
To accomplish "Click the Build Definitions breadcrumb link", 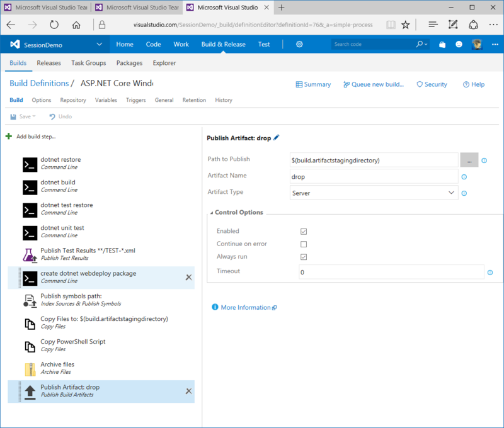I will (x=39, y=83).
